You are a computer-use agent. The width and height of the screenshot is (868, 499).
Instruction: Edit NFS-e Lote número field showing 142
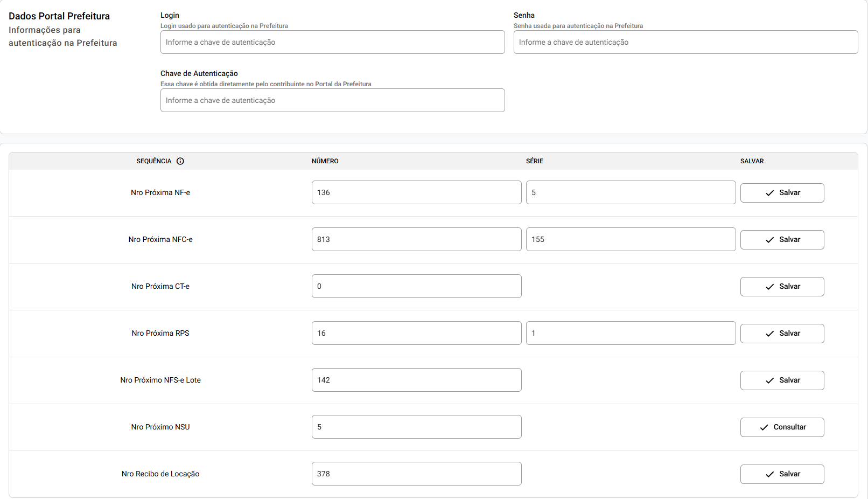[x=416, y=380]
